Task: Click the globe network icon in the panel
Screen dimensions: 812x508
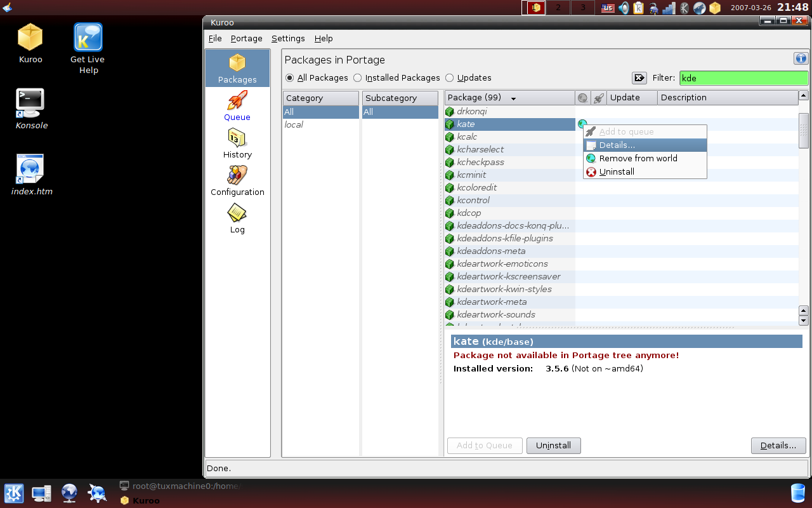Action: coord(69,493)
